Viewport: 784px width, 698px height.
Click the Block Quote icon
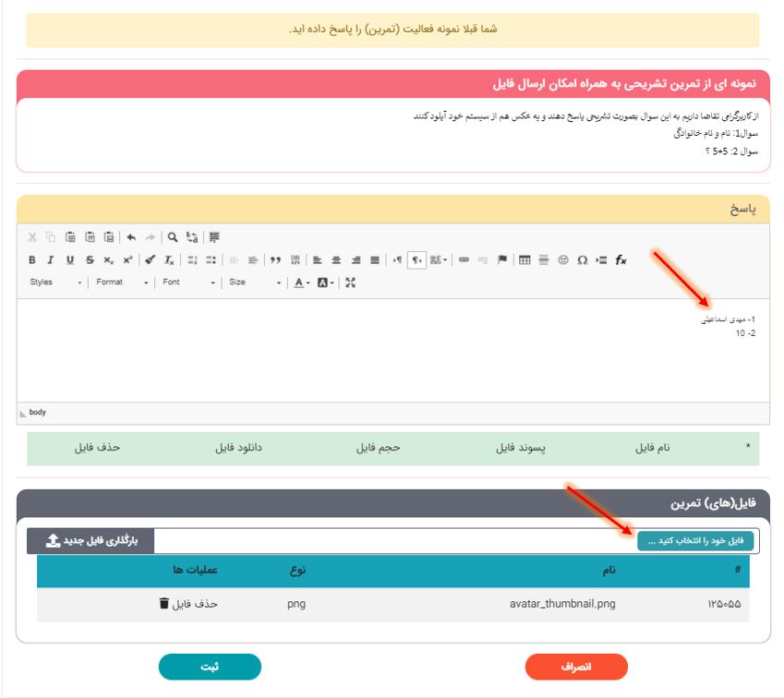point(275,260)
